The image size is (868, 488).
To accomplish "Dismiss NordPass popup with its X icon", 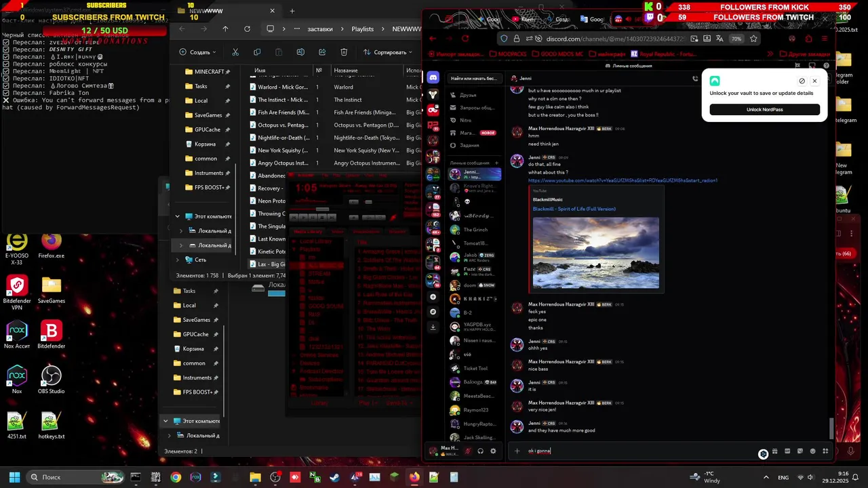I will point(814,81).
